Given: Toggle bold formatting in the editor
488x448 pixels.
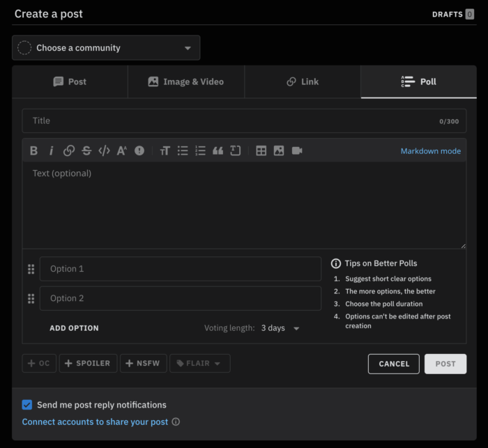Looking at the screenshot, I should point(33,150).
